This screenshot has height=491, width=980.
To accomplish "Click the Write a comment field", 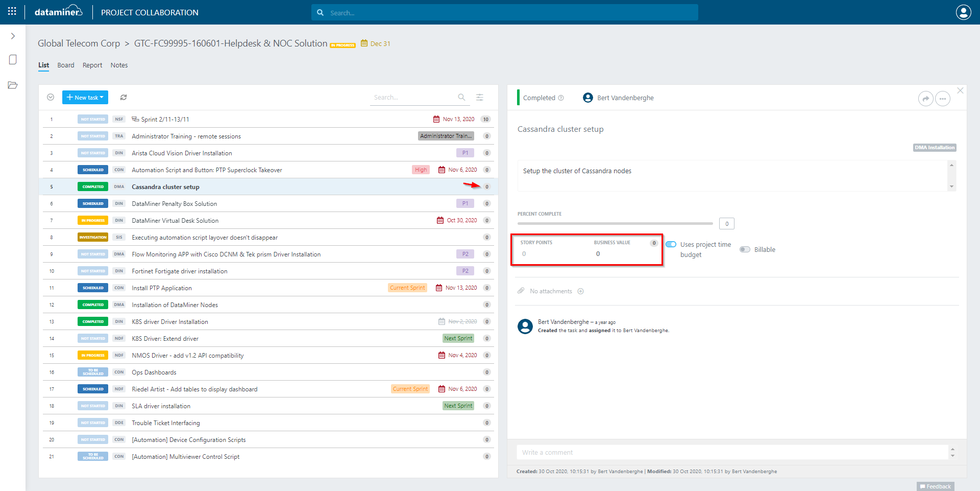I will [x=732, y=453].
